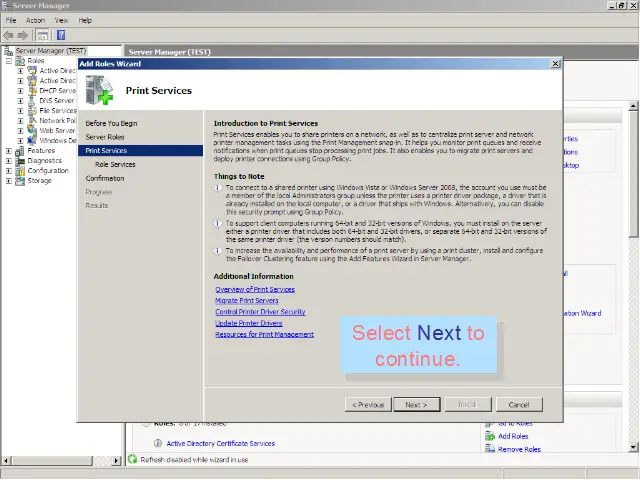The height and width of the screenshot is (480, 640).
Task: Open the Action menu
Action: 35,20
